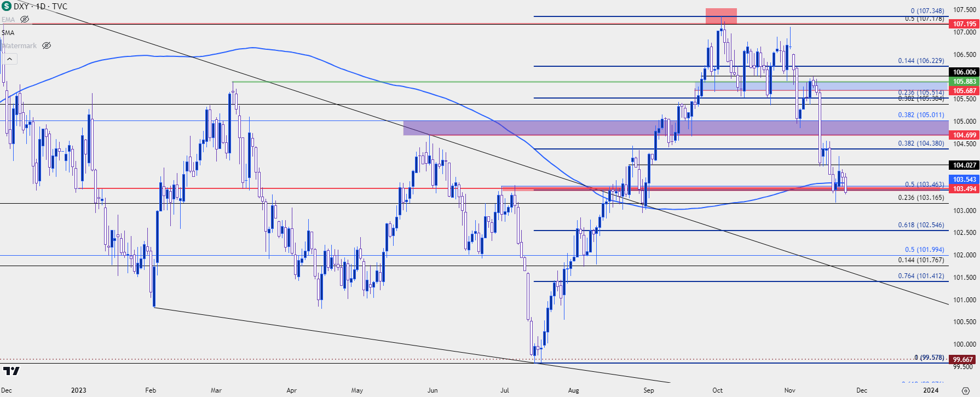The height and width of the screenshot is (397, 980).
Task: Select Fibonacci label 0.236 (103.165)
Action: (921, 198)
